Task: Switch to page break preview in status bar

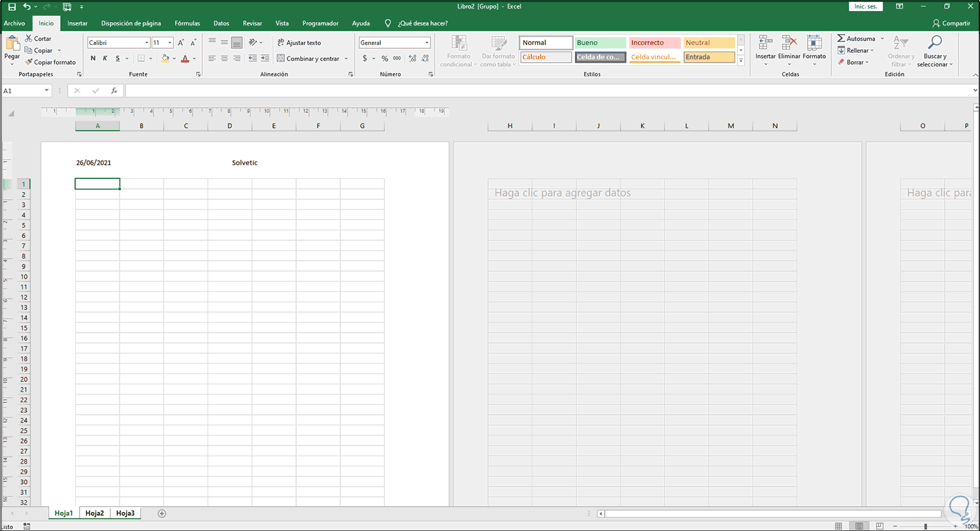Action: [x=879, y=526]
